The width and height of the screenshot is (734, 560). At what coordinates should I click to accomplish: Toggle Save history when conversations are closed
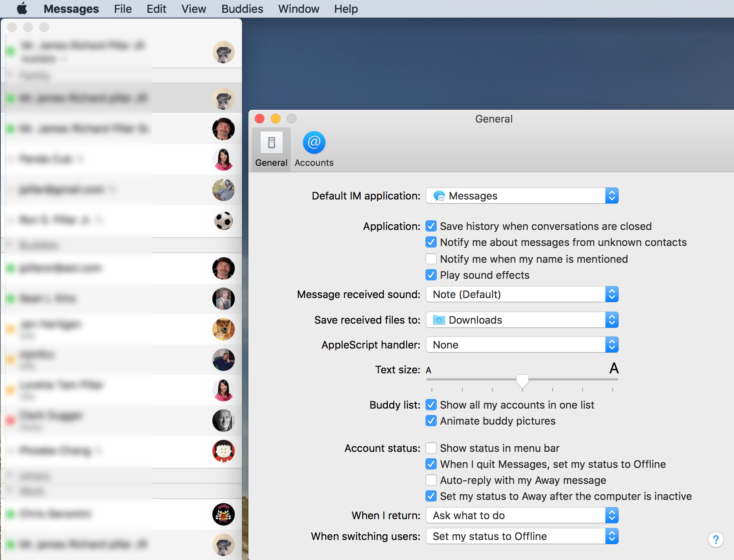tap(431, 226)
